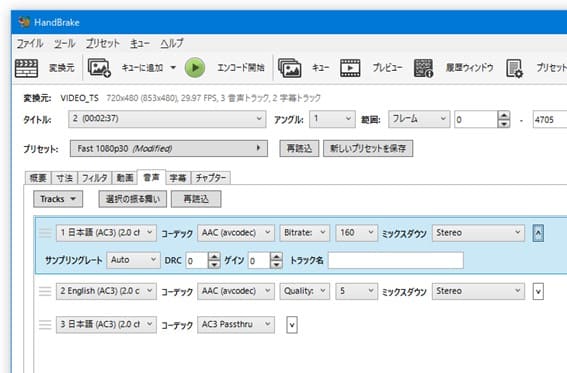Click the end frame field 4705
The height and width of the screenshot is (373, 567).
click(550, 119)
